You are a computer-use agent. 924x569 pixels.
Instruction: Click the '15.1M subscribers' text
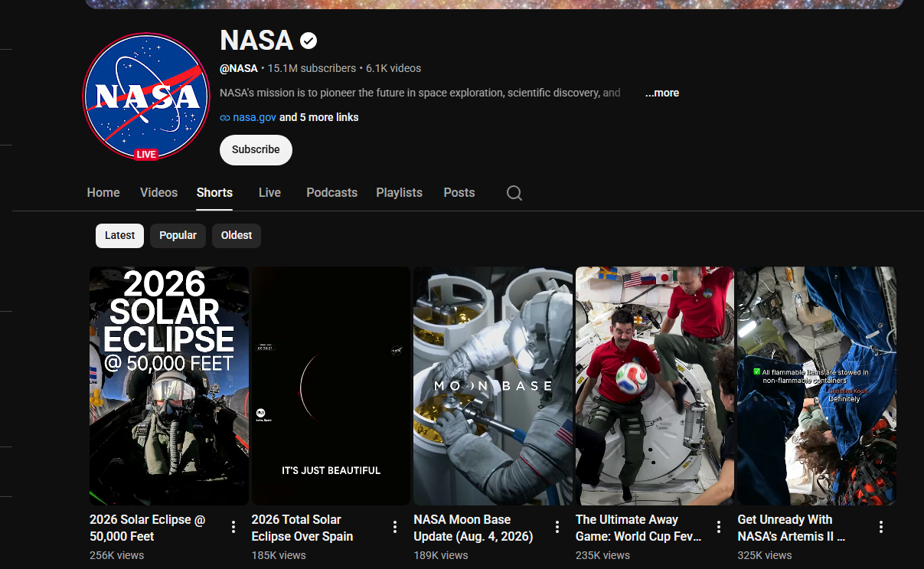pyautogui.click(x=312, y=68)
